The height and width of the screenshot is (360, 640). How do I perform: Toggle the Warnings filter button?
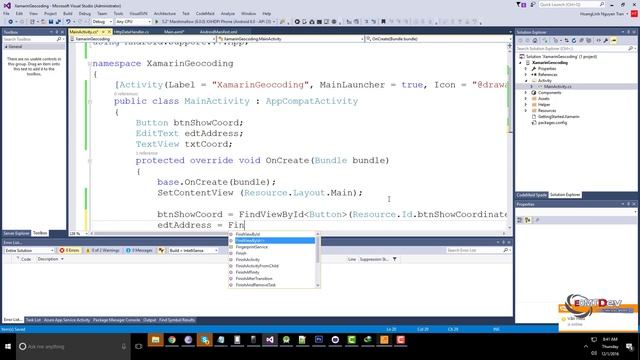(102, 250)
